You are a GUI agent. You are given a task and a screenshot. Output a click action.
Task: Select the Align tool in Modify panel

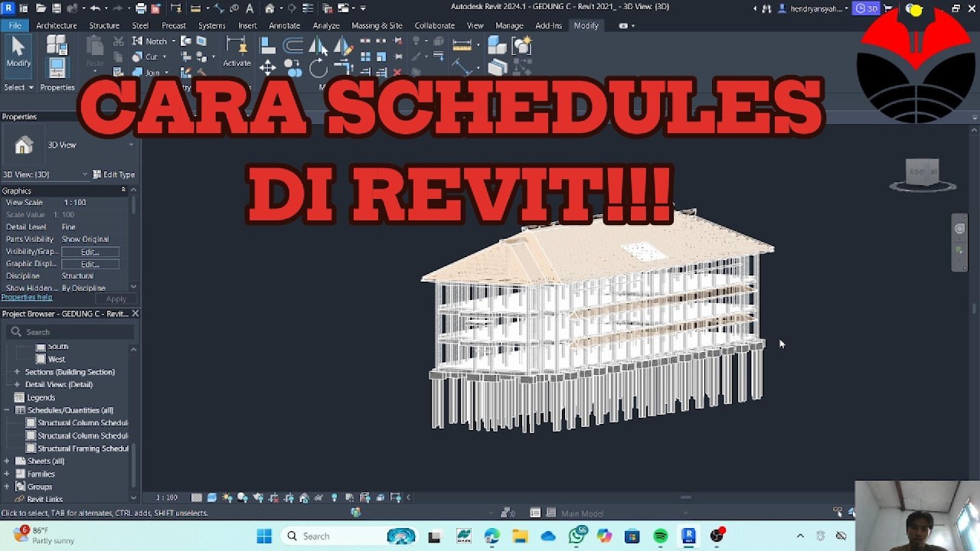click(x=267, y=47)
